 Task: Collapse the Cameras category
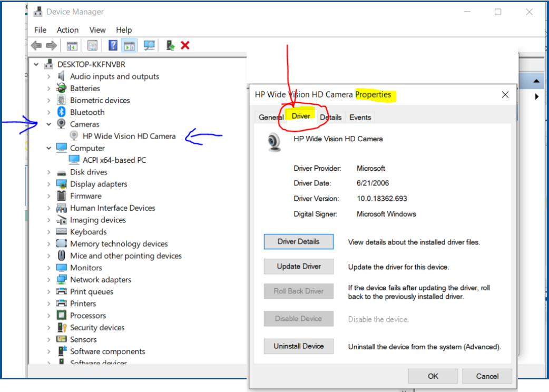[x=48, y=124]
